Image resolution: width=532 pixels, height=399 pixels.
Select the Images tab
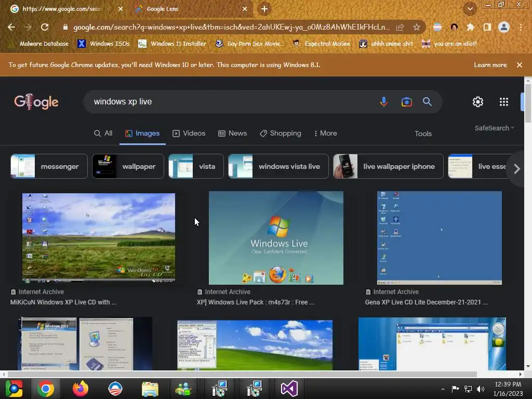(x=142, y=134)
